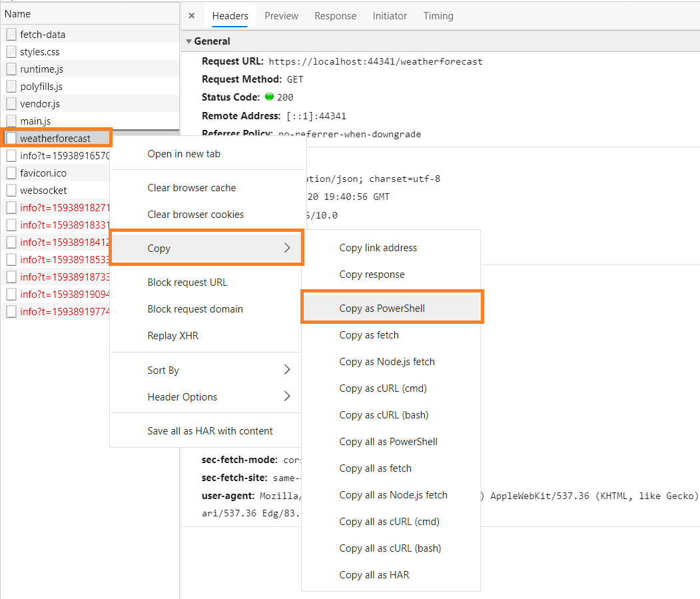Click the weatherforecast request icon
This screenshot has height=599, width=700.
tap(11, 137)
